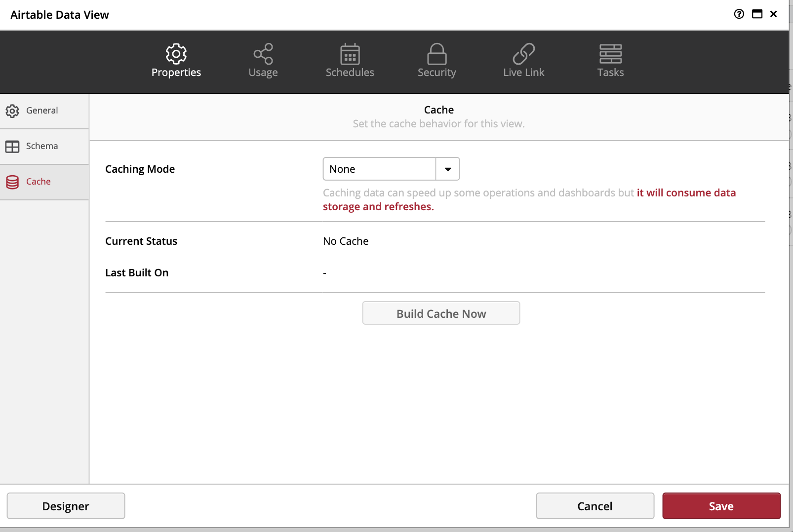
Task: Open the Security padlock icon
Action: pos(437,54)
